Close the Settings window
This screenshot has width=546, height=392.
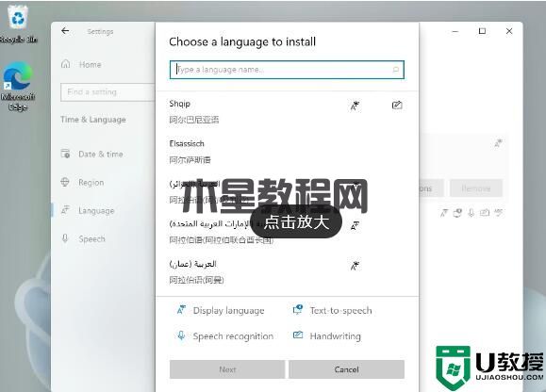(509, 31)
